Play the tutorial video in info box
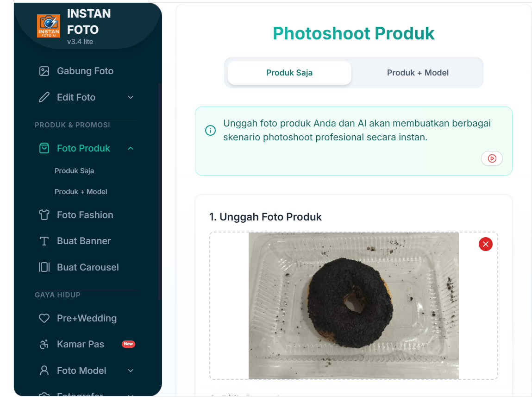Image resolution: width=532 pixels, height=409 pixels. tap(492, 158)
